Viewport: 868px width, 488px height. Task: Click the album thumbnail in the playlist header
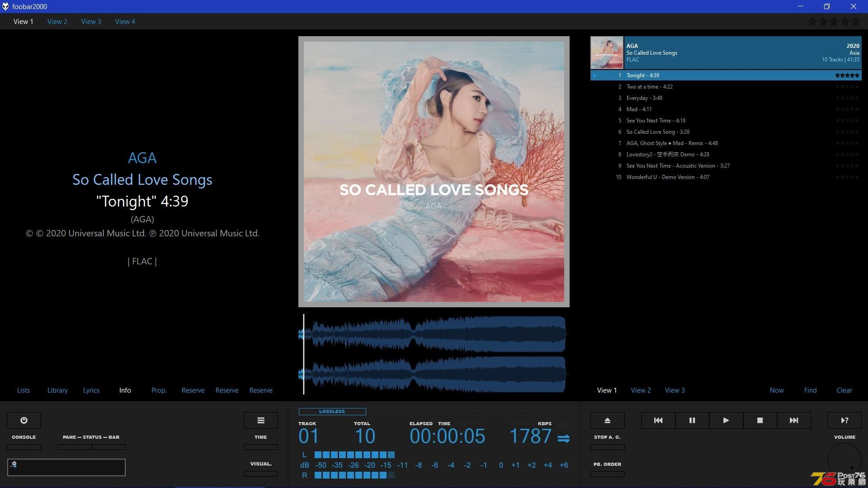[607, 52]
